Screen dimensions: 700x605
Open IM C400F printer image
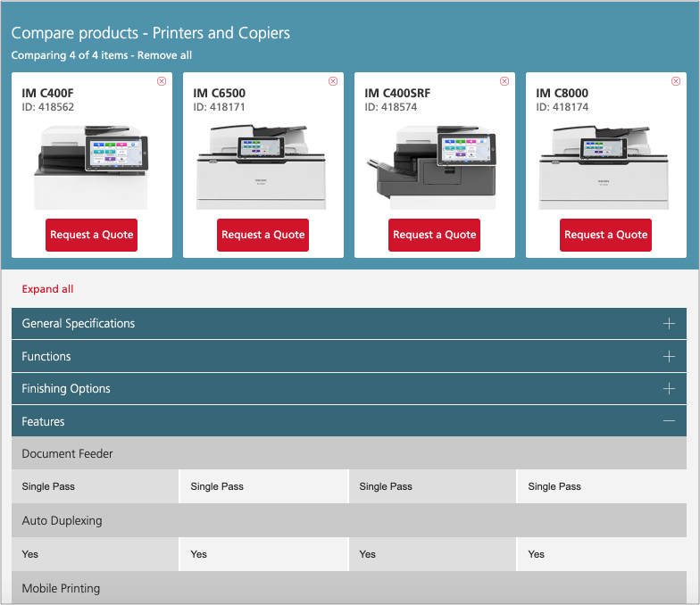click(91, 167)
